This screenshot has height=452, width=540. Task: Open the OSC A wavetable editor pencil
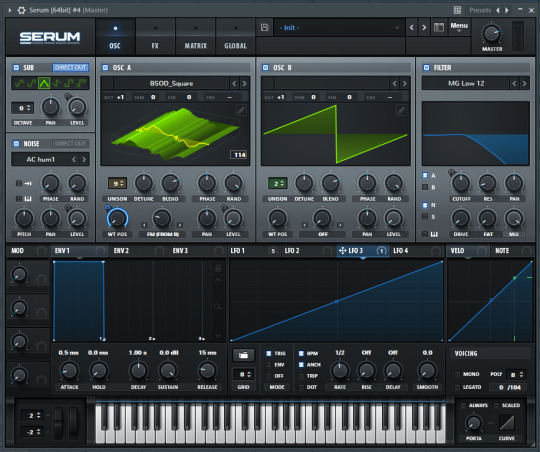pos(241,110)
